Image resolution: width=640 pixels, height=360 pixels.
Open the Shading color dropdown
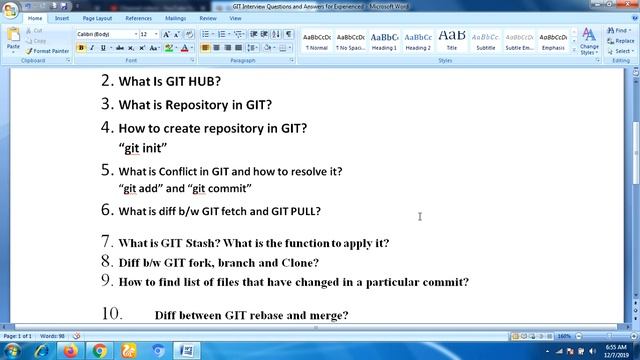(x=274, y=48)
